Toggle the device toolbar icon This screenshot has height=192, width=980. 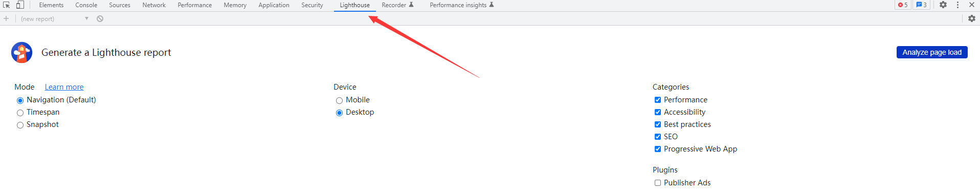(x=20, y=5)
